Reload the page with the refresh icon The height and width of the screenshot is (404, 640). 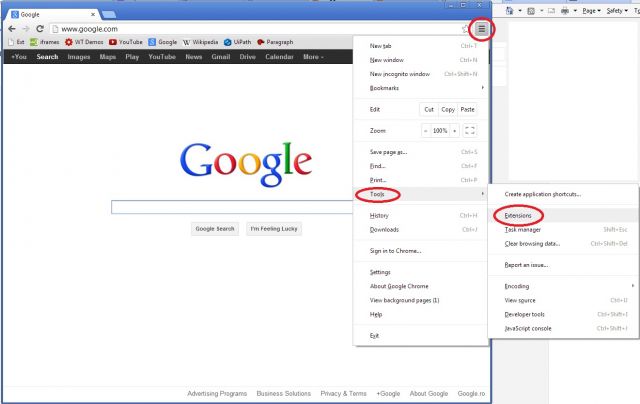(39, 29)
